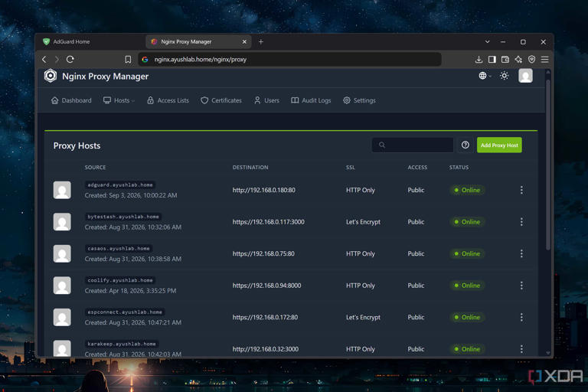Click the DESTINATION column header
This screenshot has height=392, width=588.
click(x=250, y=168)
